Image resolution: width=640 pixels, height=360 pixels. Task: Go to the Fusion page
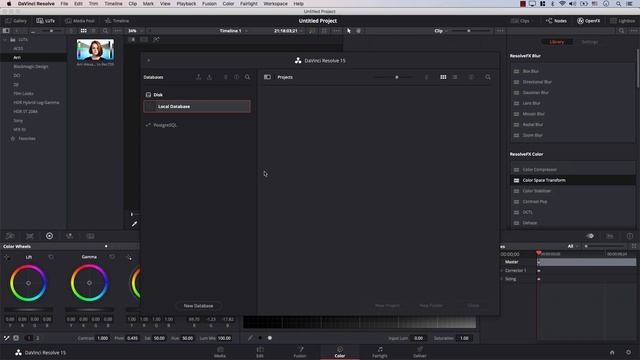[x=300, y=352]
